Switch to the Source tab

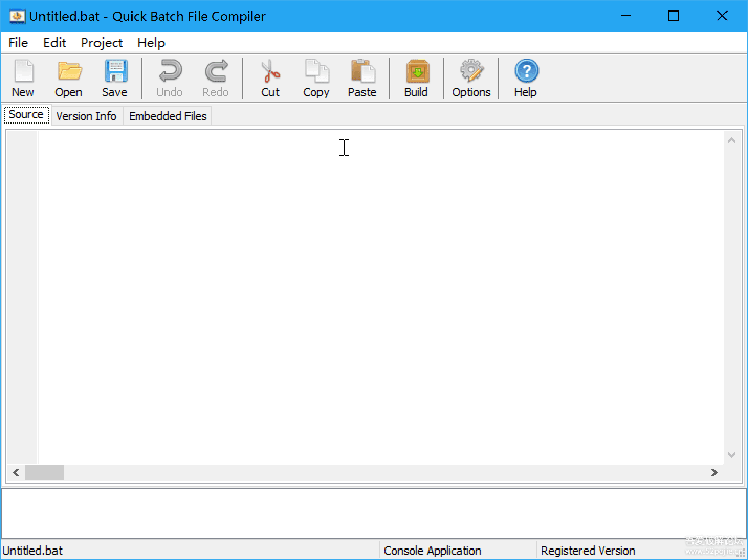[x=26, y=115]
